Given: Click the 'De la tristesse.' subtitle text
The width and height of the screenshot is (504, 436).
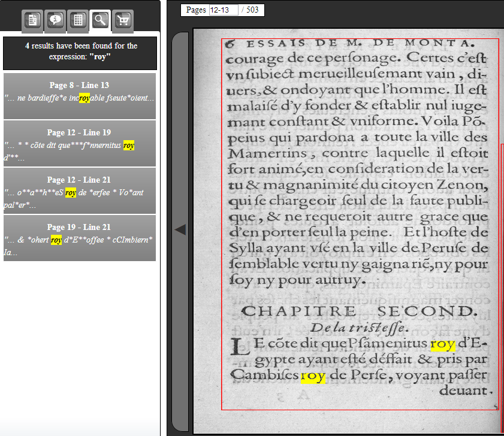Looking at the screenshot, I should coord(360,328).
